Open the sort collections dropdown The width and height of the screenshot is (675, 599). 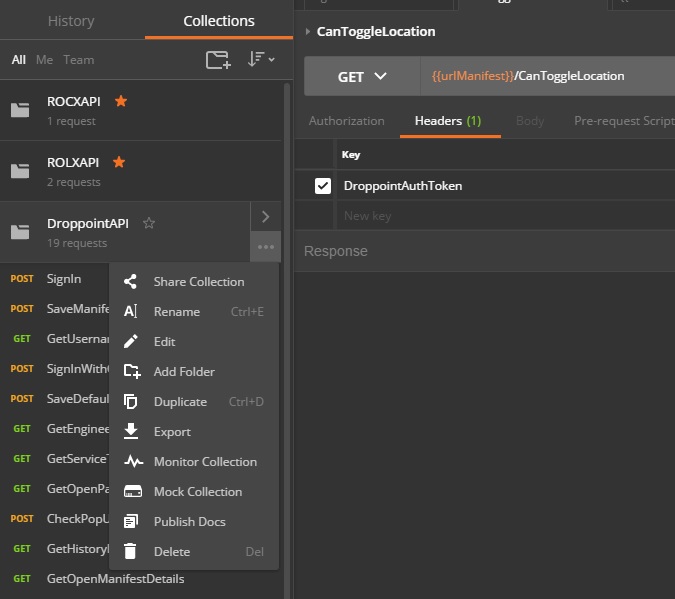261,59
